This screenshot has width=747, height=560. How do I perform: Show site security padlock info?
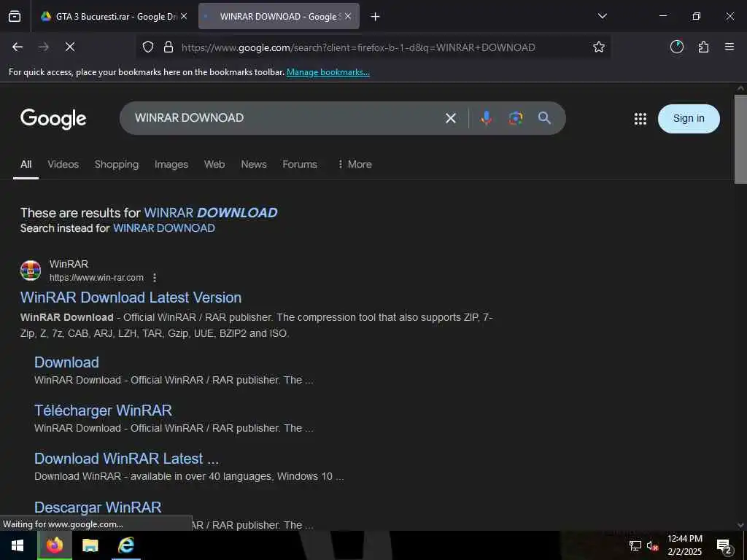(169, 47)
